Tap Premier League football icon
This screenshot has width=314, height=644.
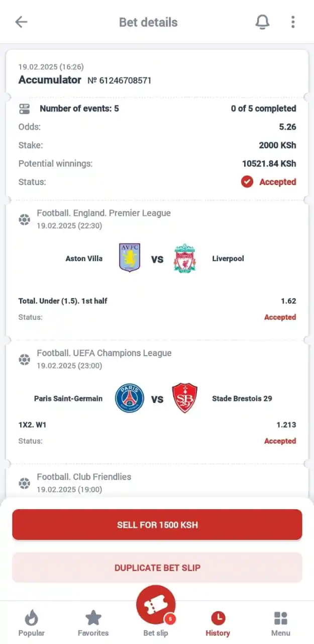24,219
